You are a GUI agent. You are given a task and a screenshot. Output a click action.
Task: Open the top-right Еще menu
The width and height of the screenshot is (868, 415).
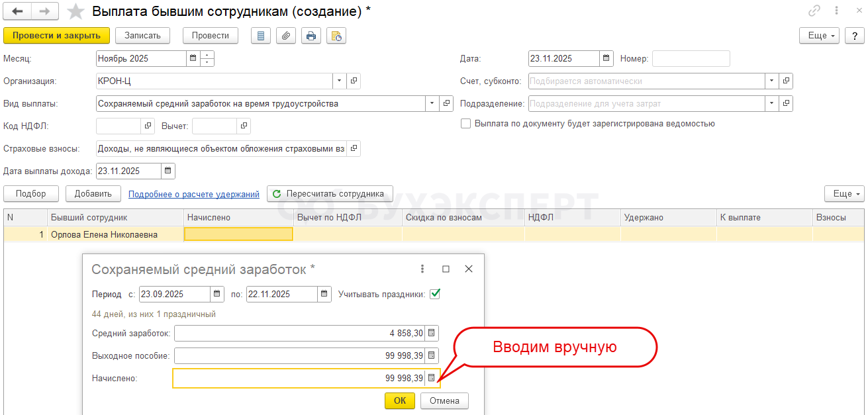tap(820, 36)
